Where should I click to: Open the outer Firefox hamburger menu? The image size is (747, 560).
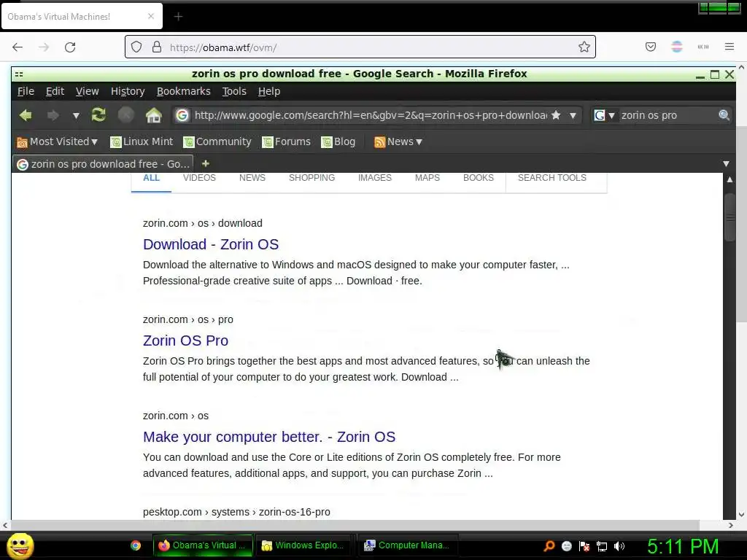(729, 47)
